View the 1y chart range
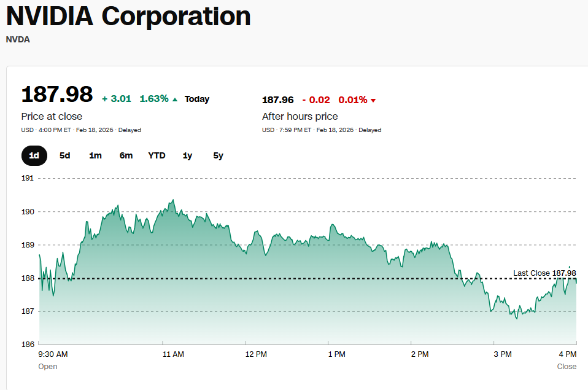 (187, 155)
